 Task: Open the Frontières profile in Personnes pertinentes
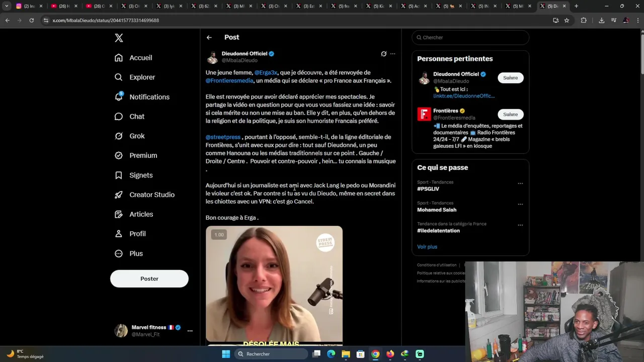[446, 111]
